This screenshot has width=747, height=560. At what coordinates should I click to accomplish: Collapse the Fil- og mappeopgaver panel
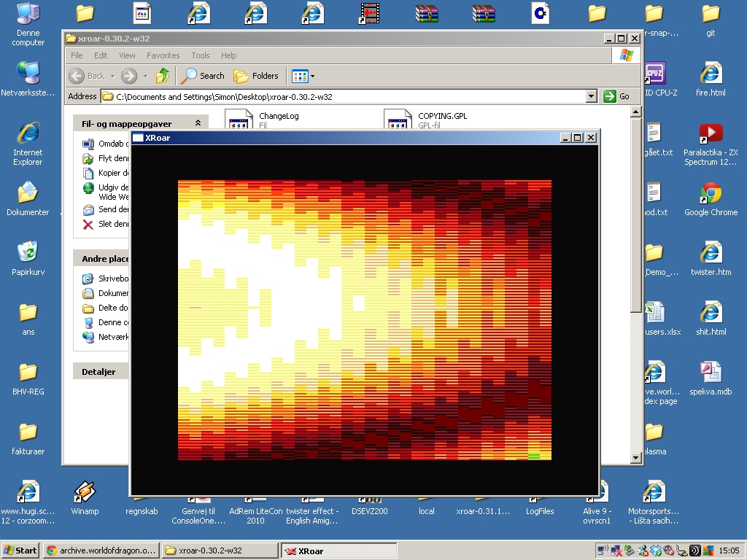[x=198, y=124]
